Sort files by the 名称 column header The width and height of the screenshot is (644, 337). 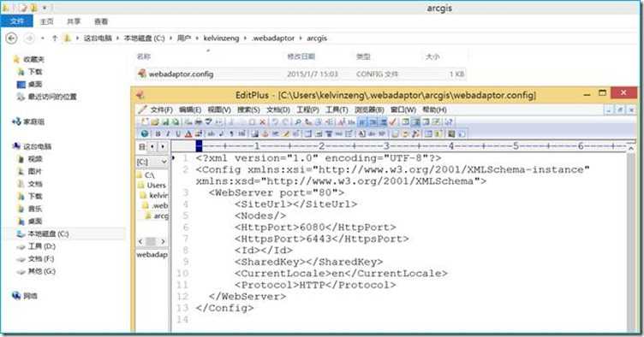click(x=143, y=56)
